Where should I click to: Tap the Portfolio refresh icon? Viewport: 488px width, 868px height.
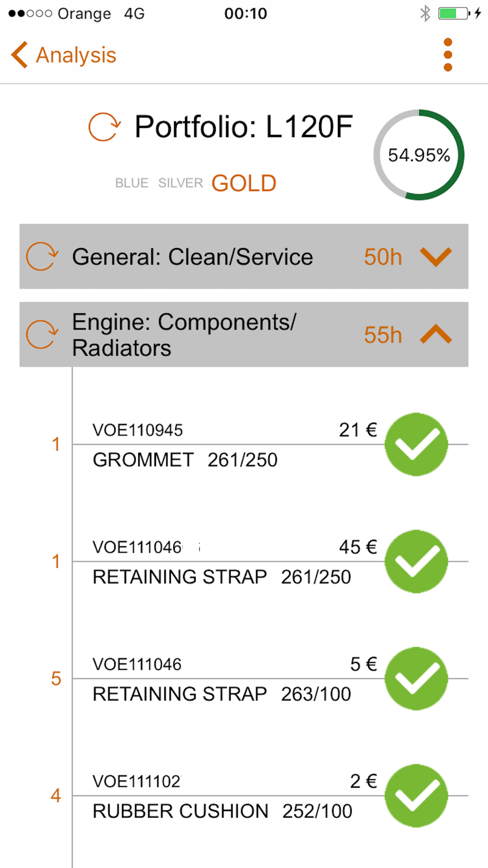click(x=104, y=127)
